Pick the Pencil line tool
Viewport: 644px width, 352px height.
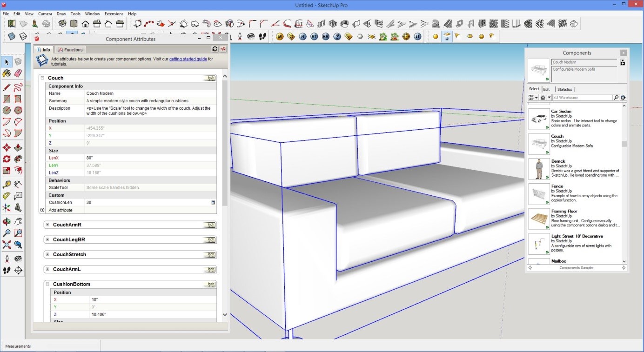tap(7, 87)
